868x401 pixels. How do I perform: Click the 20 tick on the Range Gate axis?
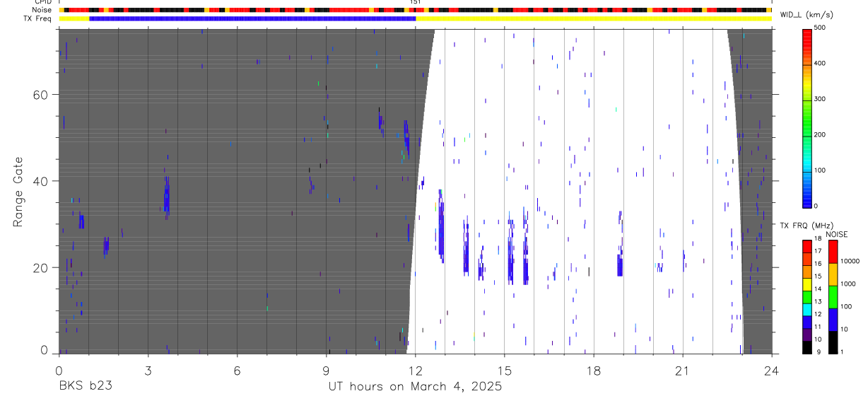click(42, 267)
